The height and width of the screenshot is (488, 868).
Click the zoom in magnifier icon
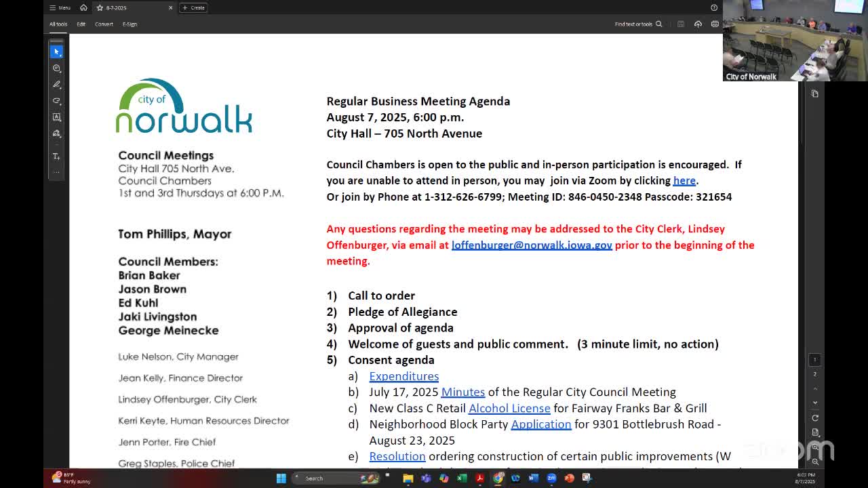coord(815,448)
